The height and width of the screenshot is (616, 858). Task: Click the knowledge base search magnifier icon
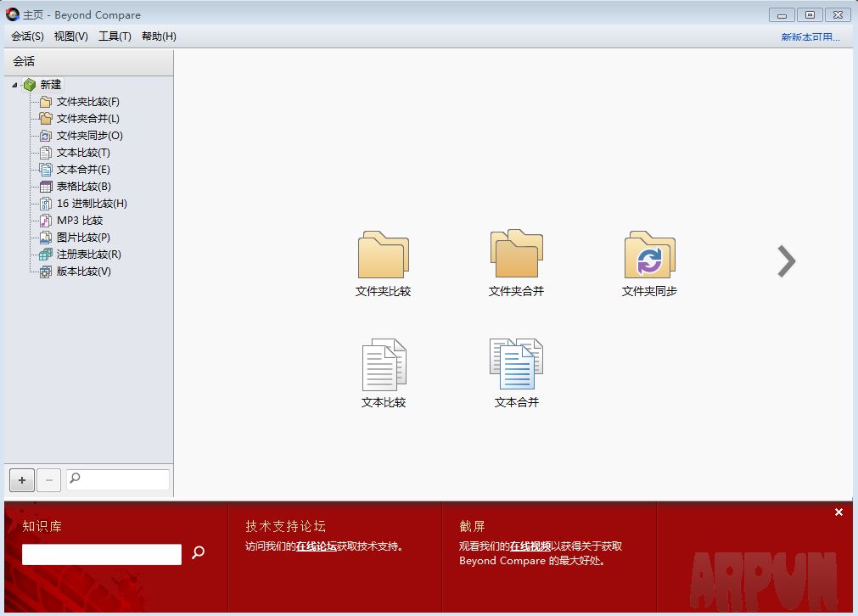coord(198,552)
